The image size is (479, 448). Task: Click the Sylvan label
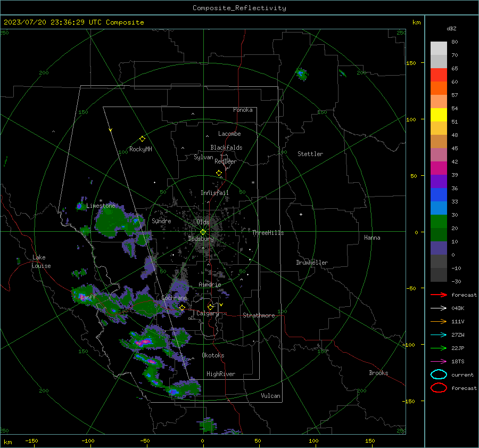point(203,157)
